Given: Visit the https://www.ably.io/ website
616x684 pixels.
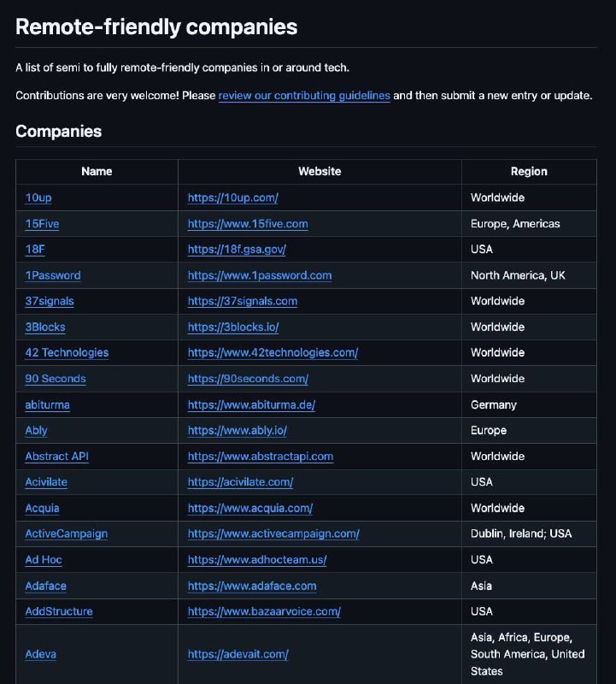Looking at the screenshot, I should coord(238,431).
